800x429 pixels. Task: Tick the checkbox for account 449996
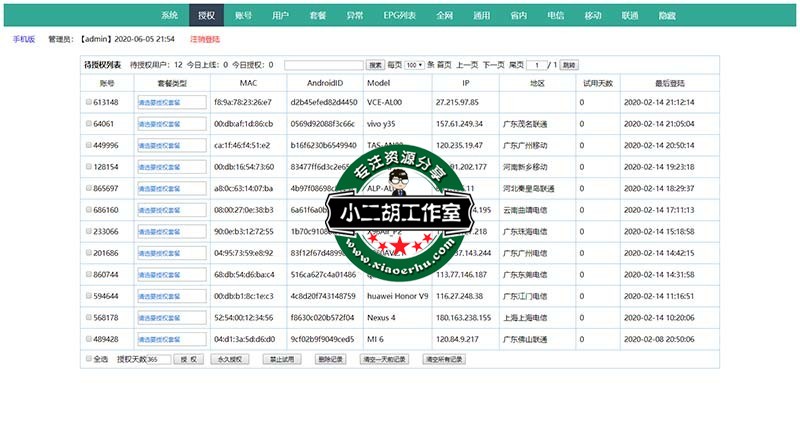[x=88, y=146]
